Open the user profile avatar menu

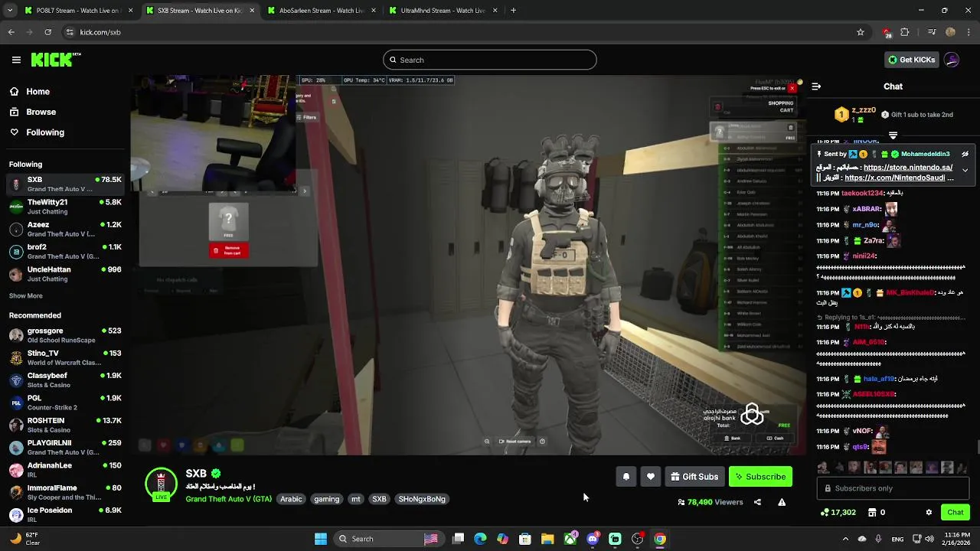click(x=952, y=60)
